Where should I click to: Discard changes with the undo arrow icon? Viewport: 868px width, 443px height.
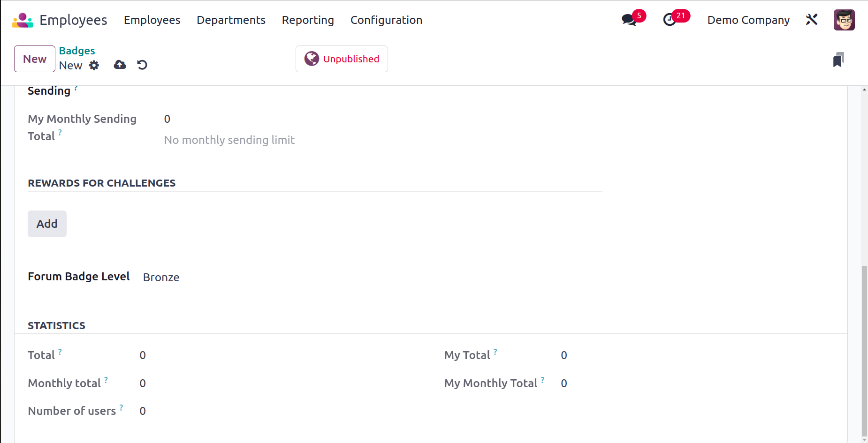point(142,65)
